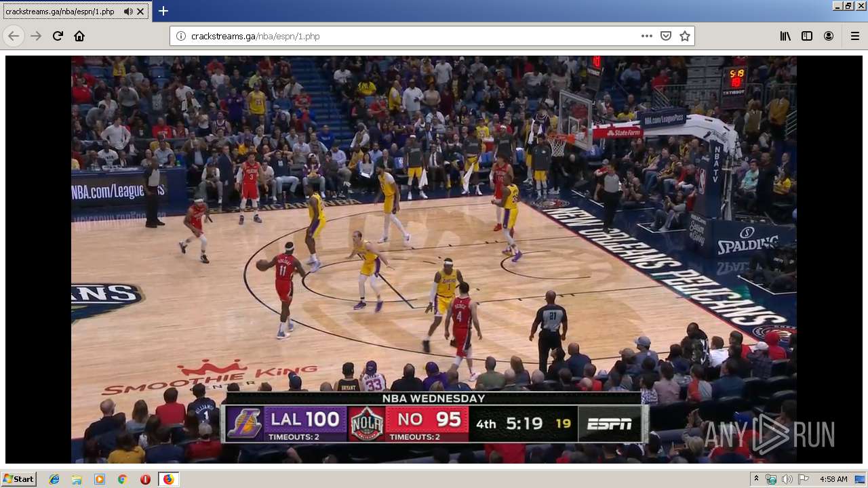Screen dimensions: 868x488
Task: Launch Internet Explorer from taskbar
Action: coord(54,479)
